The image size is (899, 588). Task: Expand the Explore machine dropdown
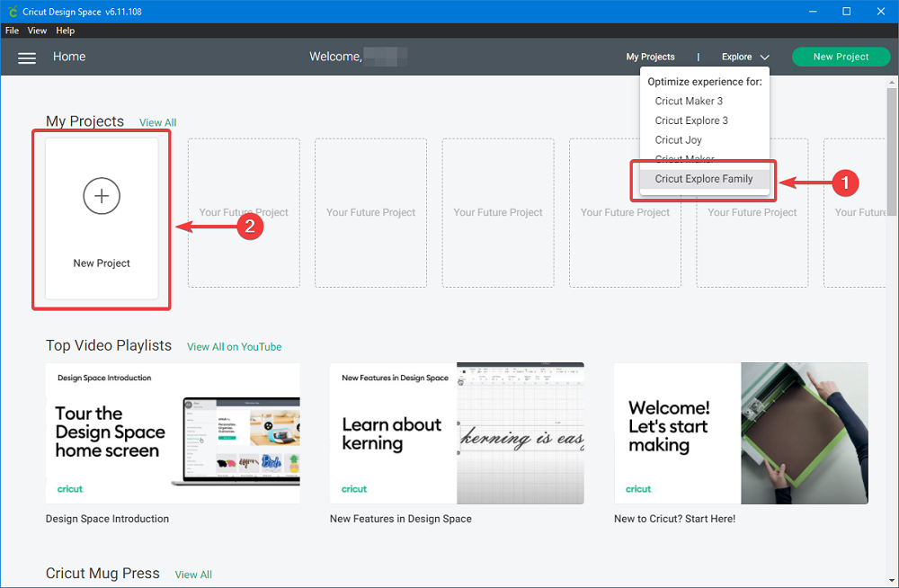click(x=745, y=57)
